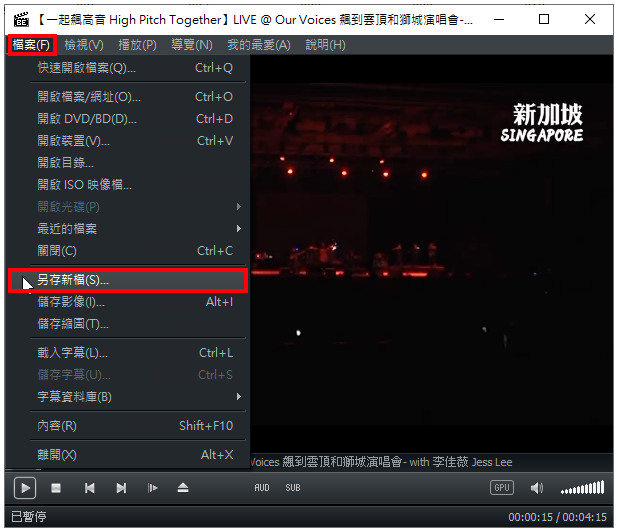Screen dimensions: 618x531
Task: Select 關閉(C) menu entry
Action: click(129, 251)
